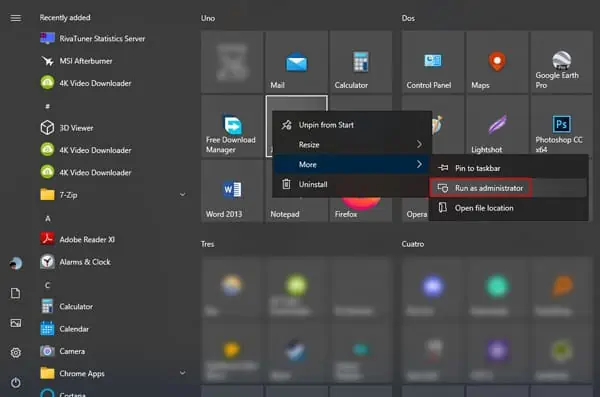Click the Cuatro group title
Viewport: 600px width, 397px height.
(x=413, y=244)
